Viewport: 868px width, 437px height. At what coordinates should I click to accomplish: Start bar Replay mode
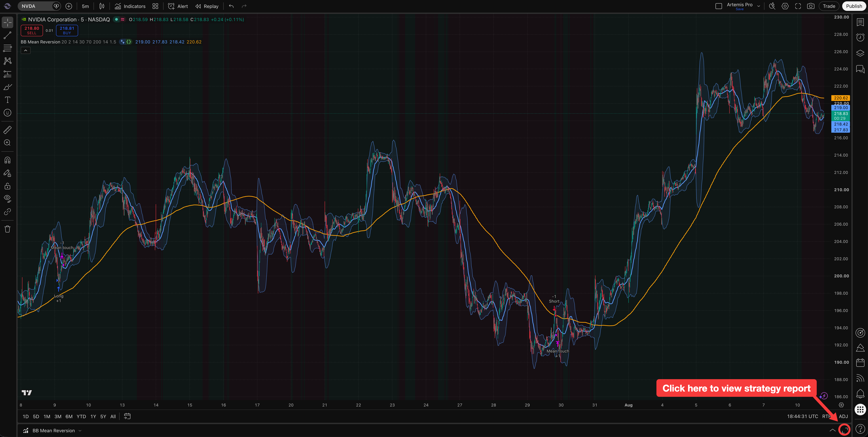click(x=207, y=6)
